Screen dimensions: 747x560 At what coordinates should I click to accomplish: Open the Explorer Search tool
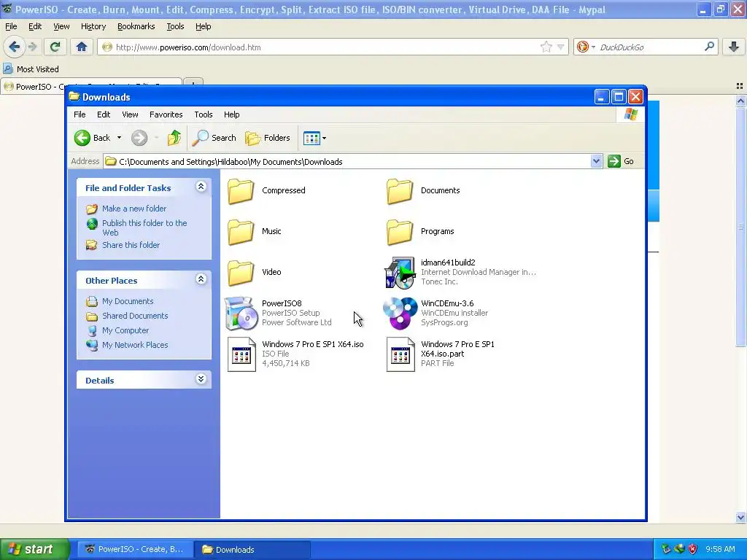[214, 138]
